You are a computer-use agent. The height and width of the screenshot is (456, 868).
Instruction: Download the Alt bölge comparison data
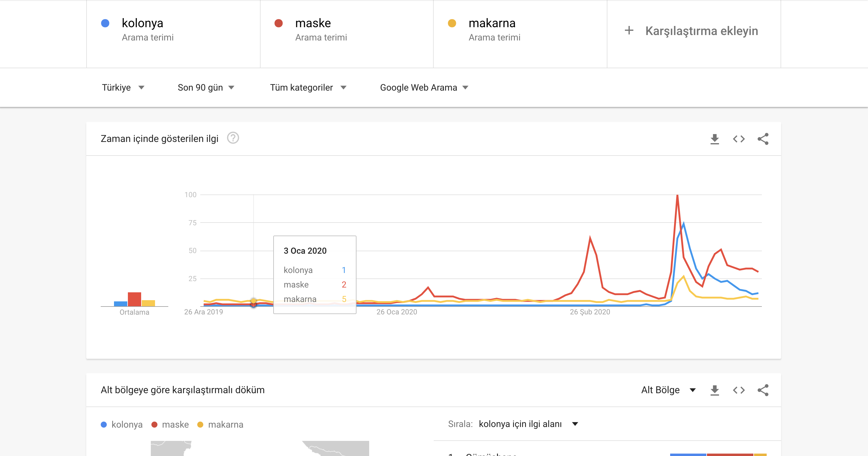714,390
